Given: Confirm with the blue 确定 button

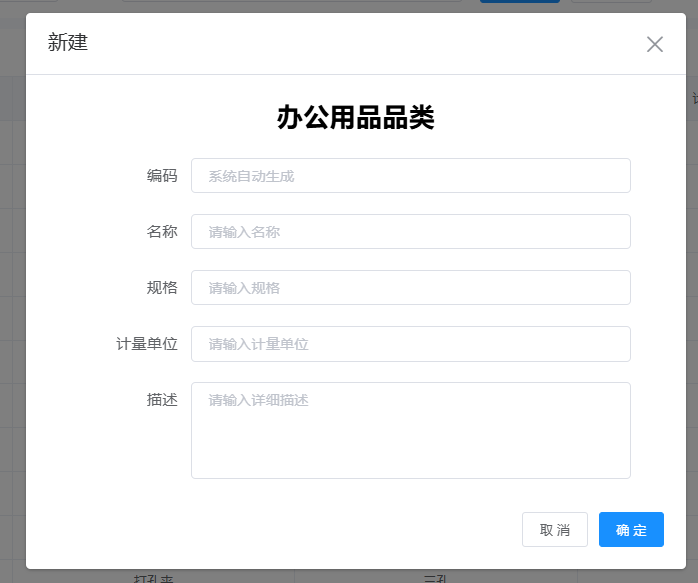Looking at the screenshot, I should [631, 530].
